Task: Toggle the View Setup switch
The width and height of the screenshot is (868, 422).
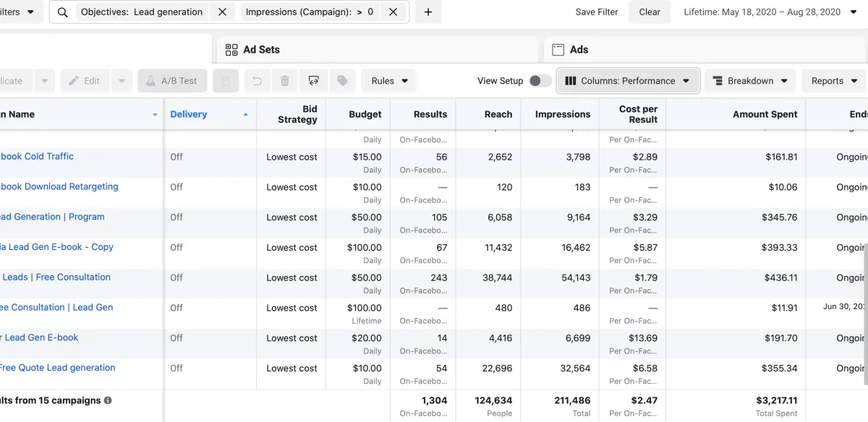Action: pos(540,81)
